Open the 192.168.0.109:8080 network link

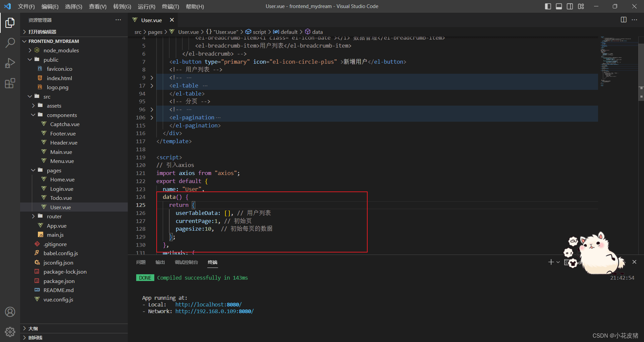(214, 311)
